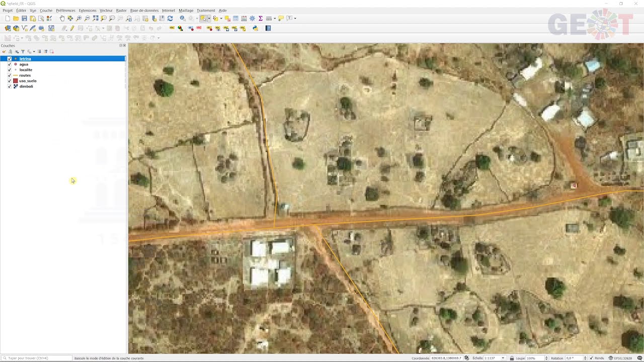Click the EPSG:32628 CRS button
The width and height of the screenshot is (644, 362).
(620, 358)
